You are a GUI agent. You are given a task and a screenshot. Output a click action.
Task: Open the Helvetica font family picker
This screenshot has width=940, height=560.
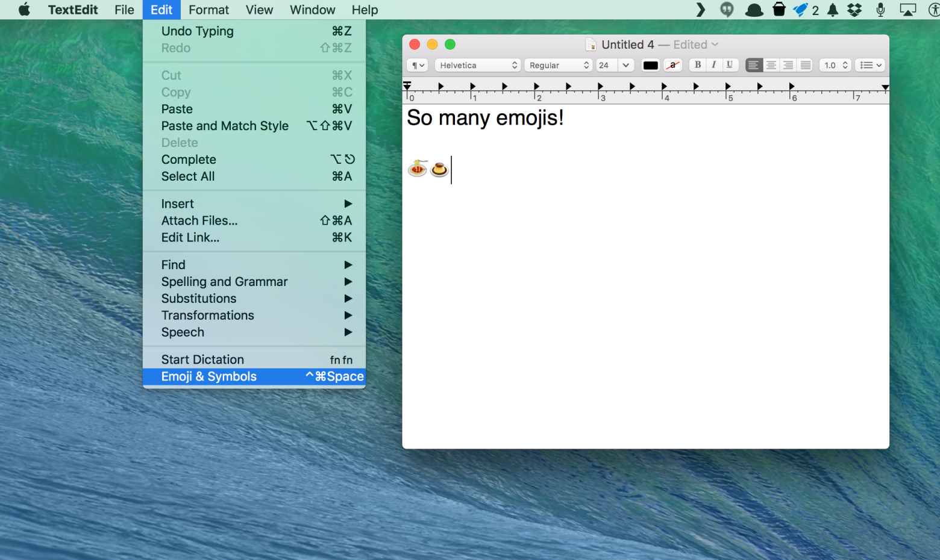pos(477,65)
